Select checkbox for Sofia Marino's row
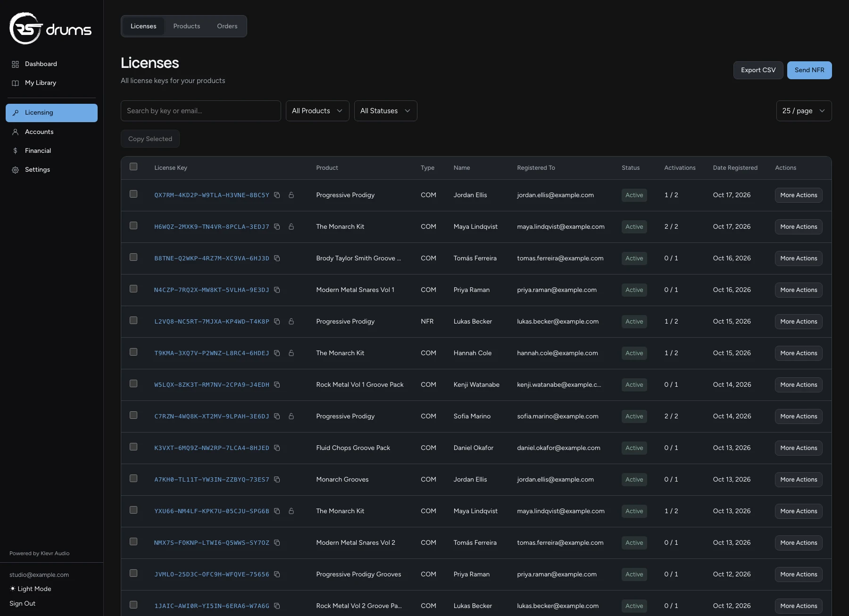This screenshot has height=616, width=849. pyautogui.click(x=133, y=415)
